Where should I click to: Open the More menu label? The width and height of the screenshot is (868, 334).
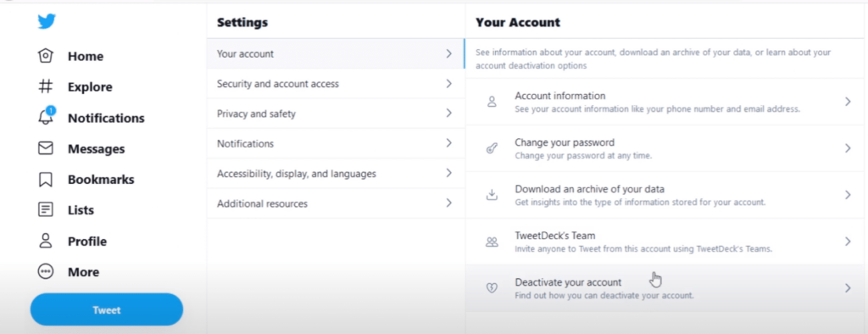[x=84, y=272]
